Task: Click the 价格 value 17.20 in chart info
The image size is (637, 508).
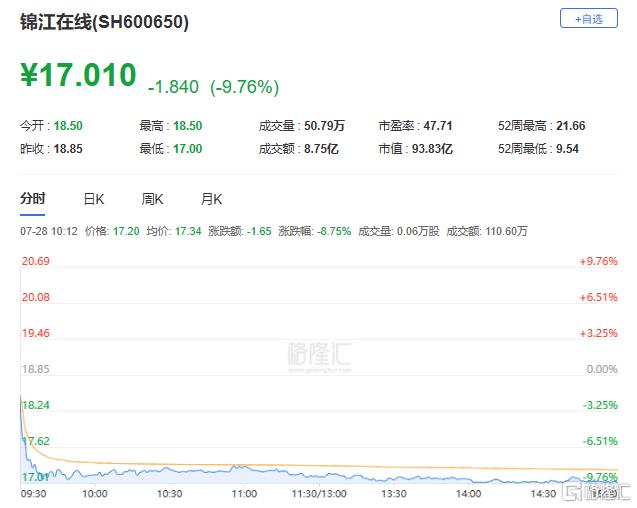Action: (126, 231)
